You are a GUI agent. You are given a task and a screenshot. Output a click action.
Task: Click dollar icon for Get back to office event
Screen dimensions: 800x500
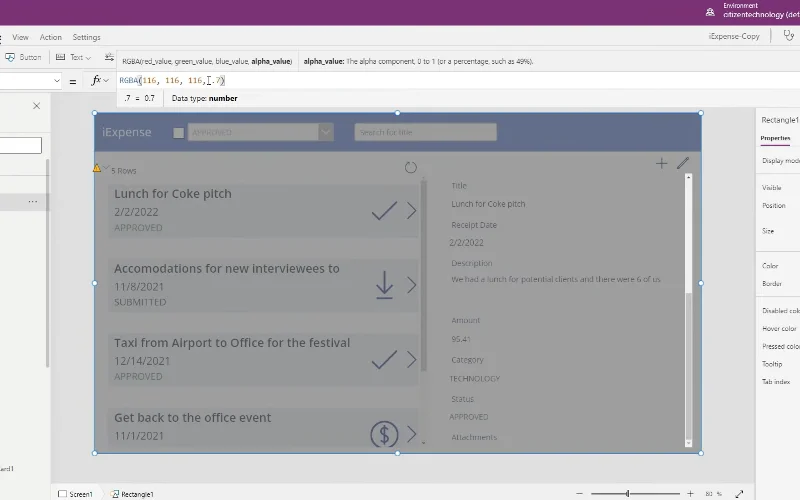point(384,434)
